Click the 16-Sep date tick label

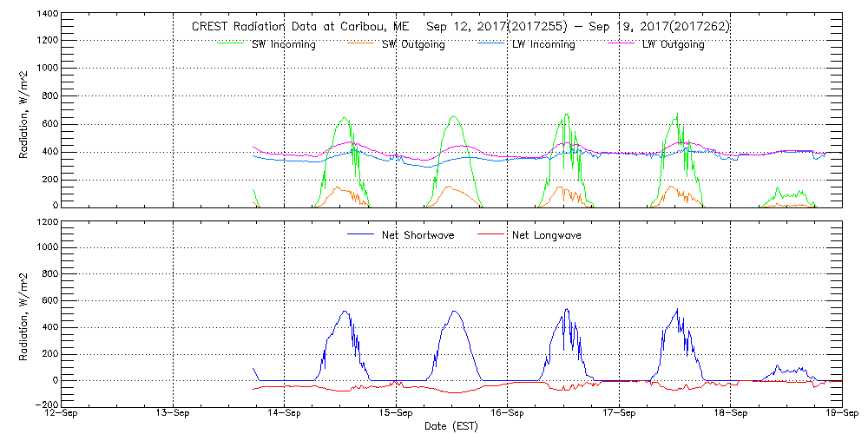(507, 414)
